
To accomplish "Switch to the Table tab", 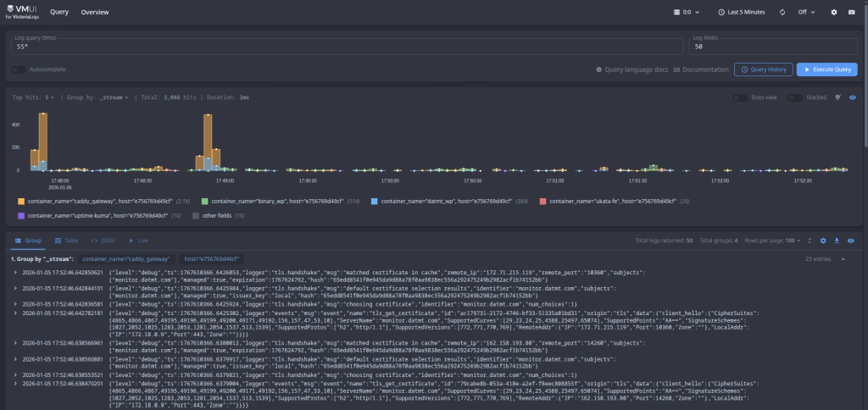I will point(66,241).
